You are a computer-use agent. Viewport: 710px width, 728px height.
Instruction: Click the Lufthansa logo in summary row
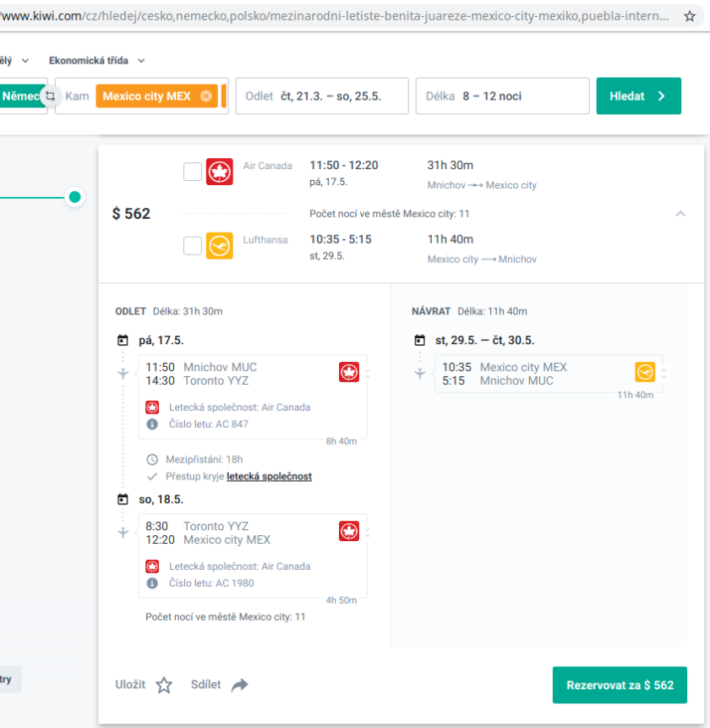coord(220,246)
